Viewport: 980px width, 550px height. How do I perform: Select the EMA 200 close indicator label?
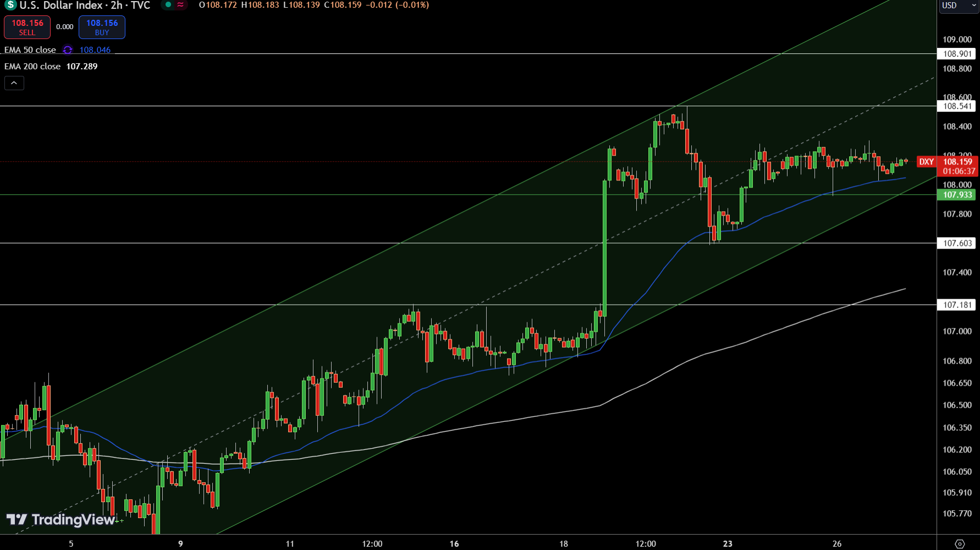pyautogui.click(x=32, y=67)
